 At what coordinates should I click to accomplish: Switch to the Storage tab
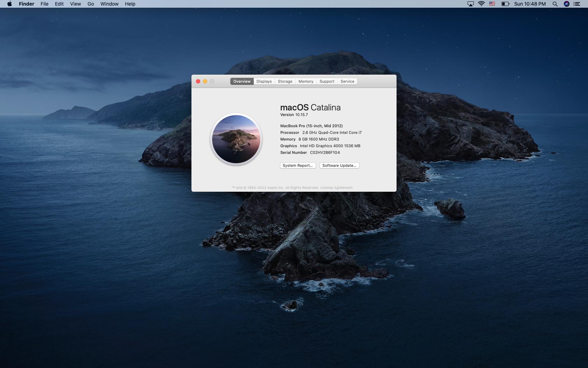click(285, 81)
